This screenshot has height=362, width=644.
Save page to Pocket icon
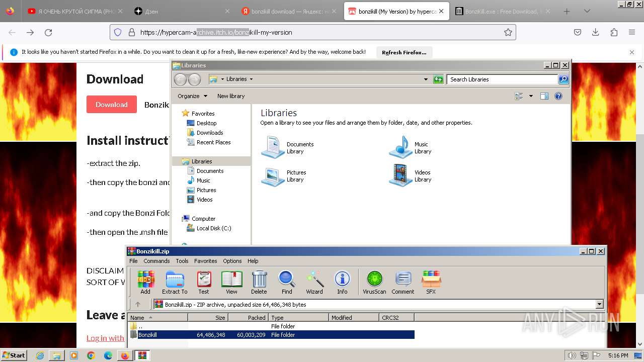click(578, 32)
